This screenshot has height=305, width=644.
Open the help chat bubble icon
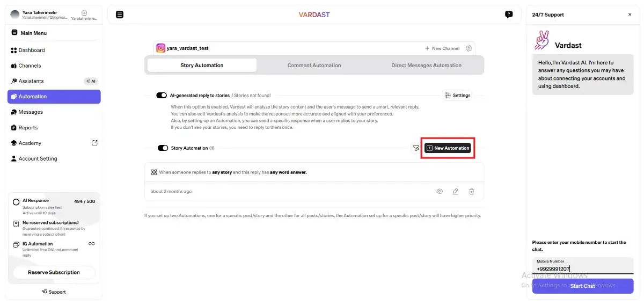[509, 14]
